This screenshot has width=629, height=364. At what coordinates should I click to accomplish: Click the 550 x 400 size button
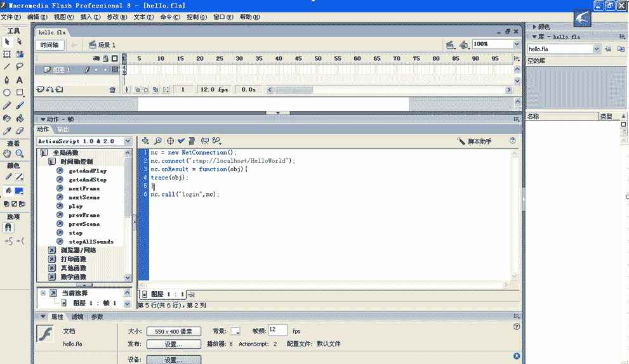(x=174, y=332)
